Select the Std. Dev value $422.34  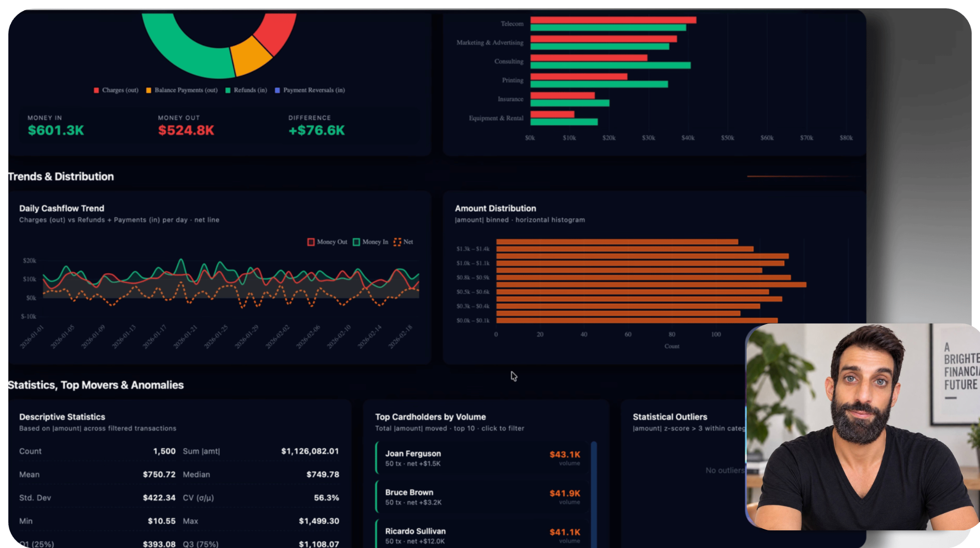point(159,498)
